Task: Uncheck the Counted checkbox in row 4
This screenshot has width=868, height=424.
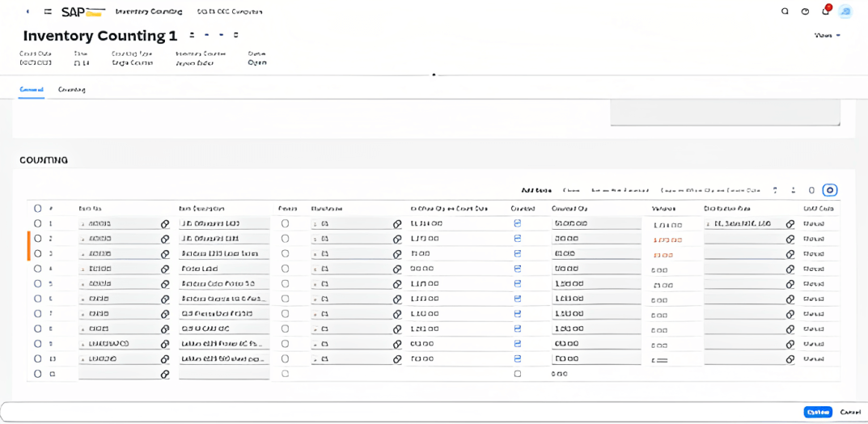Action: tap(519, 269)
